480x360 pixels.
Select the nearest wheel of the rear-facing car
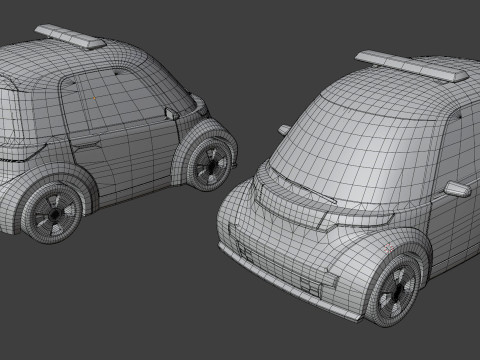(x=52, y=212)
